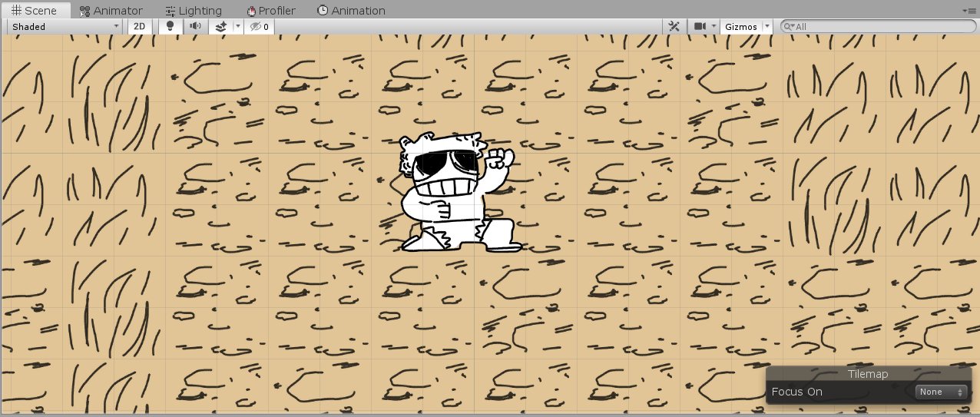
Task: Open the Shaded draw mode dropdown
Action: [x=65, y=26]
